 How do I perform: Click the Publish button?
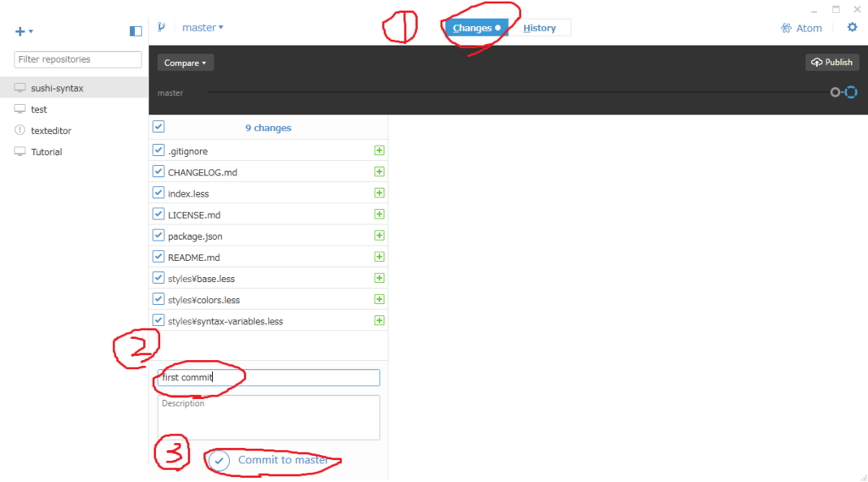click(832, 63)
